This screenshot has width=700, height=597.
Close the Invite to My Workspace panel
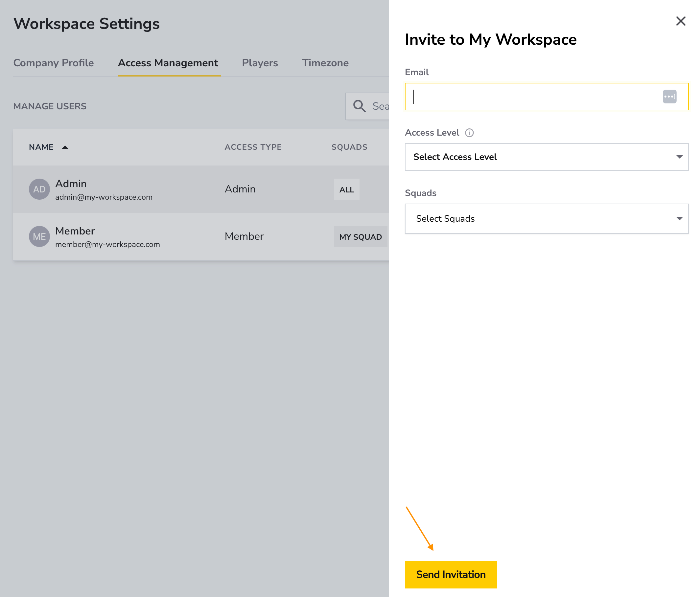680,21
